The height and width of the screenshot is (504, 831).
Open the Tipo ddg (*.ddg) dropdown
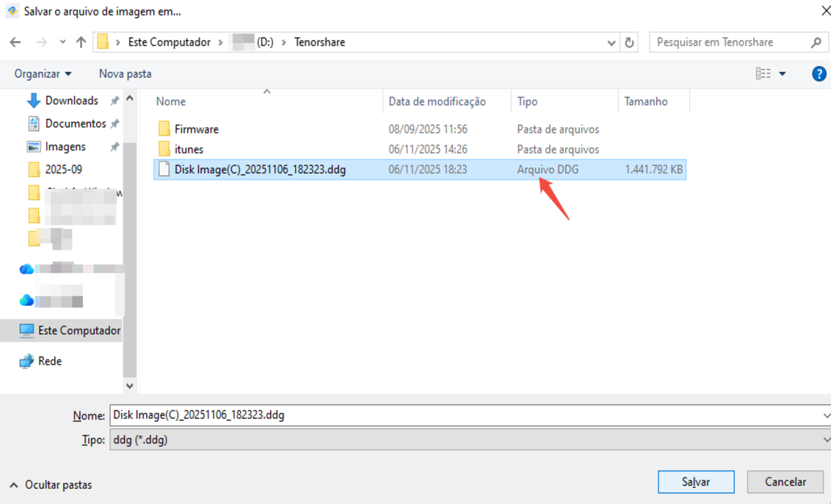tap(470, 440)
